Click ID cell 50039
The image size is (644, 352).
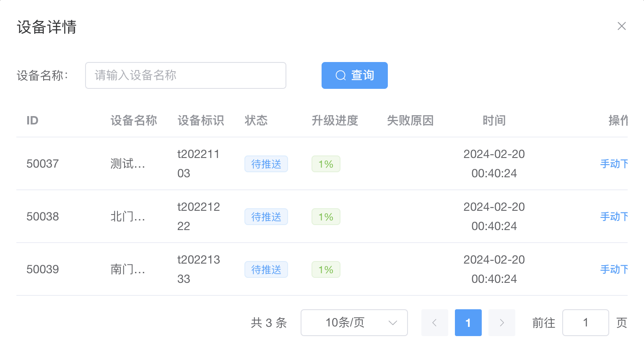pyautogui.click(x=43, y=269)
